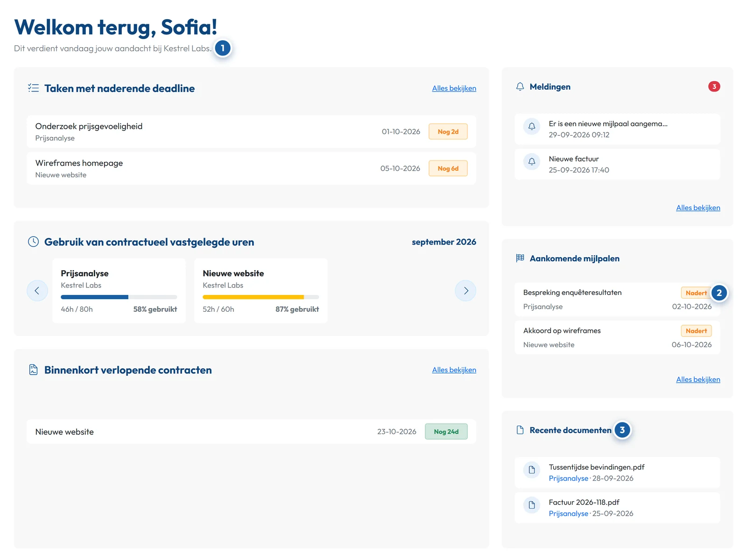
Task: Open Alles bekijken link under Aankomende mijlpalen
Action: [x=698, y=379]
